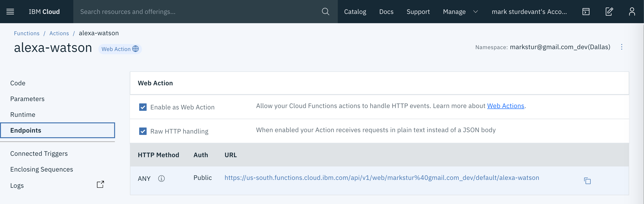Click the edit pencil icon in header

(609, 12)
